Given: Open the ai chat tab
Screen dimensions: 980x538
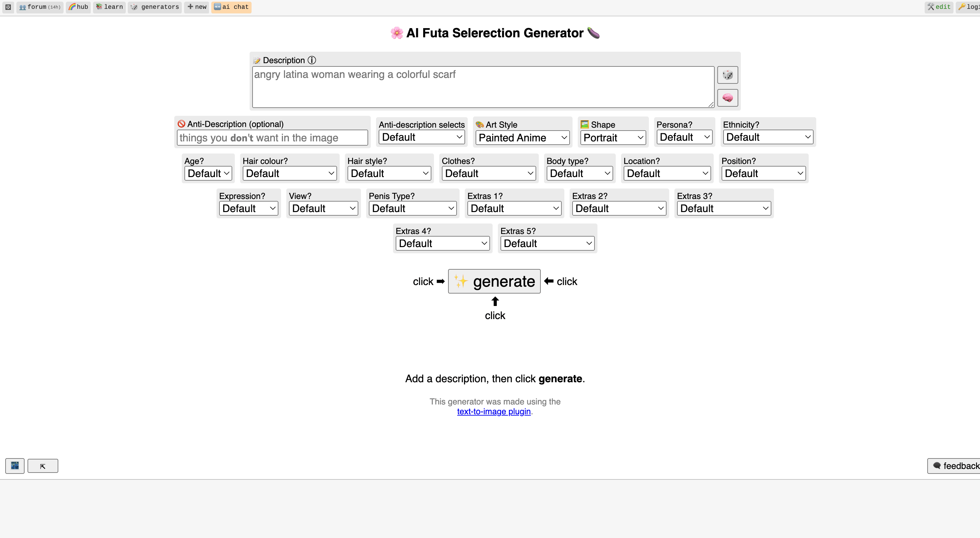Looking at the screenshot, I should (x=231, y=7).
